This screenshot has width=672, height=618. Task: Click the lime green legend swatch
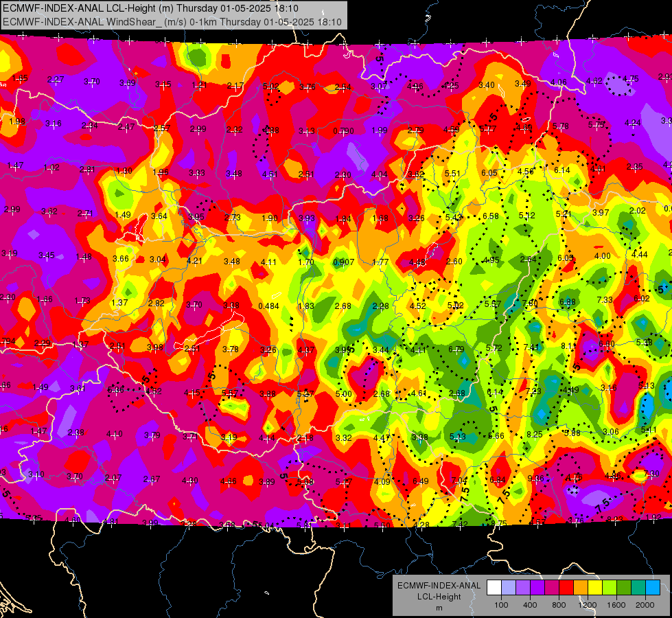610,588
